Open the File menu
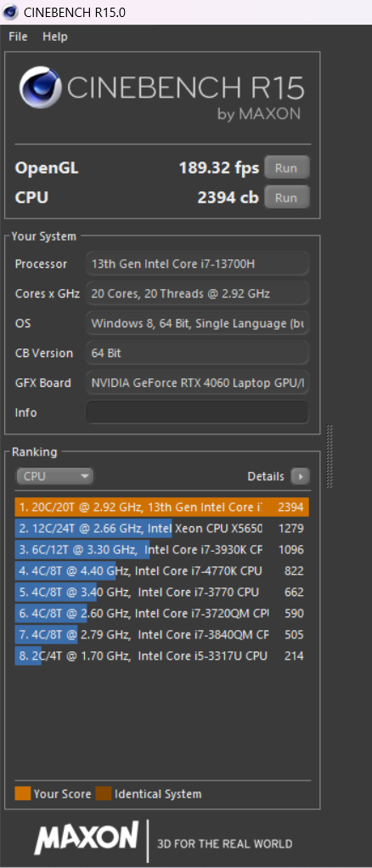This screenshot has height=868, width=372. (x=18, y=37)
